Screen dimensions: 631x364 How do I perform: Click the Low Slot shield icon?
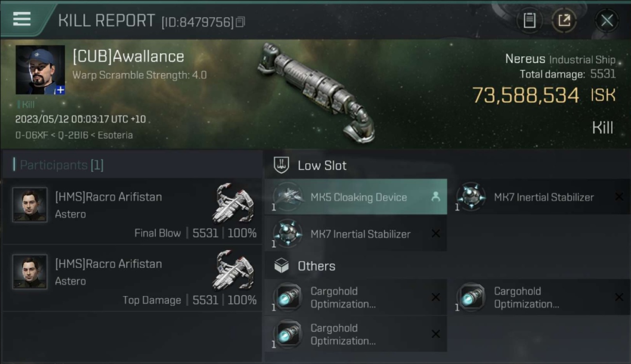click(x=282, y=165)
